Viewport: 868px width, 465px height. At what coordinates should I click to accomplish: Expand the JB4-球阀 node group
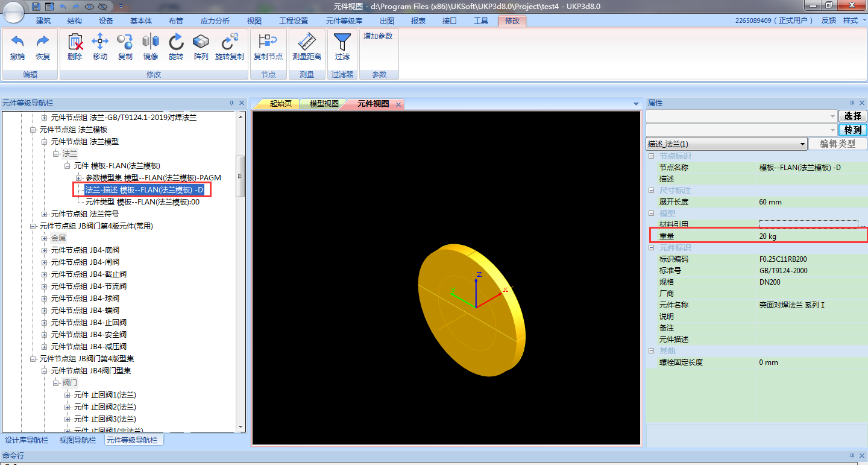(x=45, y=299)
